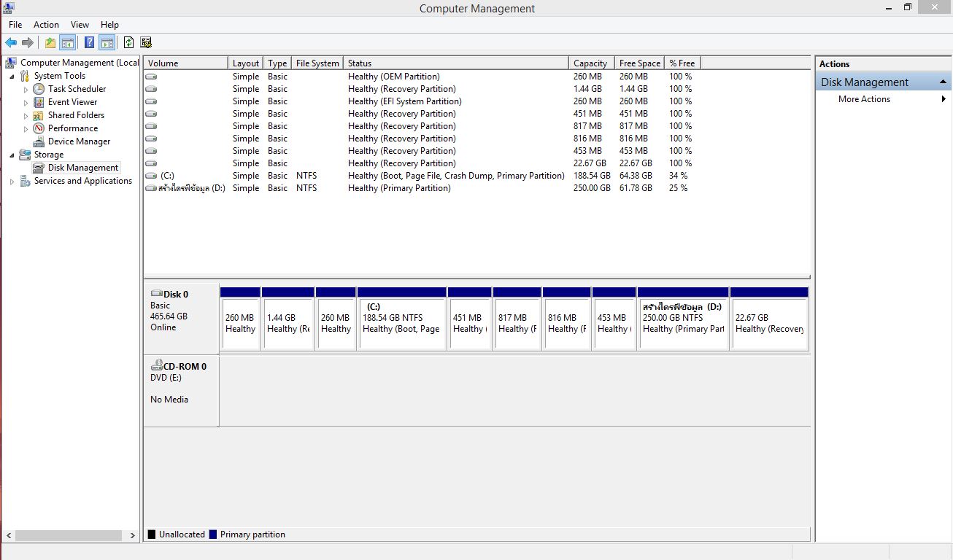Select the Performance gauge icon
Screen dimensions: 953x560
point(39,128)
